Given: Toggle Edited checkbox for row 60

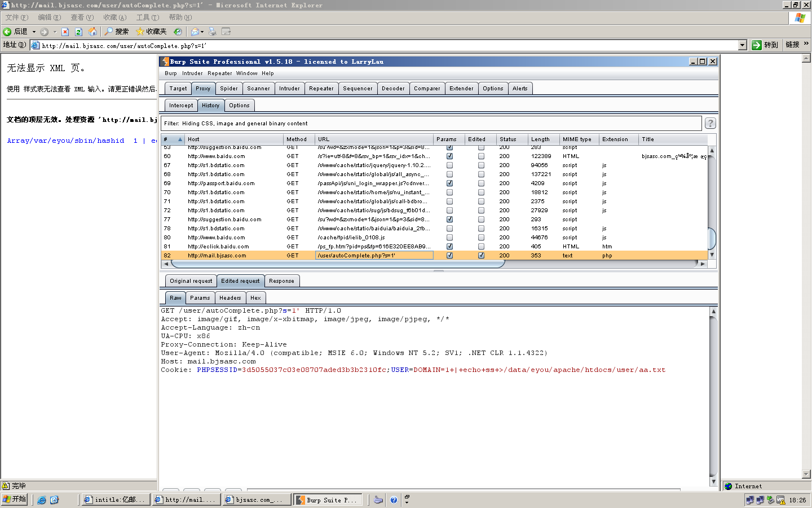Looking at the screenshot, I should coord(481,156).
